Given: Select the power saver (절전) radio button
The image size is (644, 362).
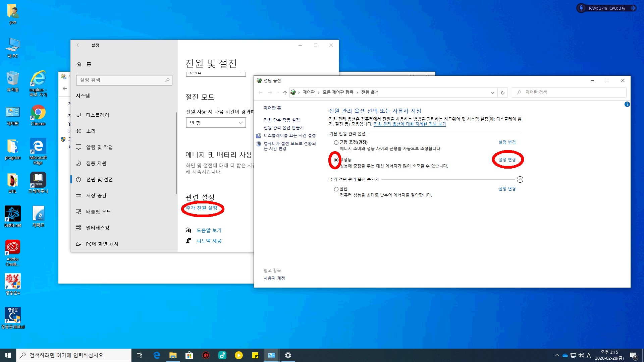Looking at the screenshot, I should (x=336, y=189).
